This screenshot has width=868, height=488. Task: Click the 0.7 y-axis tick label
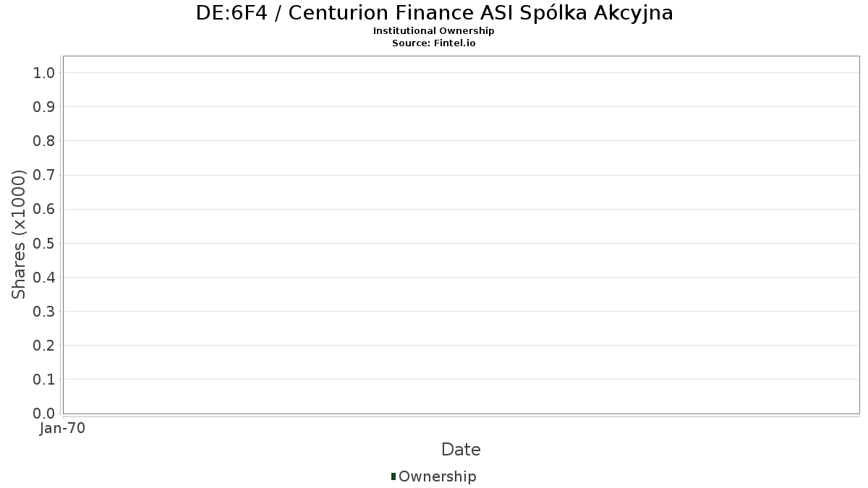coord(44,175)
